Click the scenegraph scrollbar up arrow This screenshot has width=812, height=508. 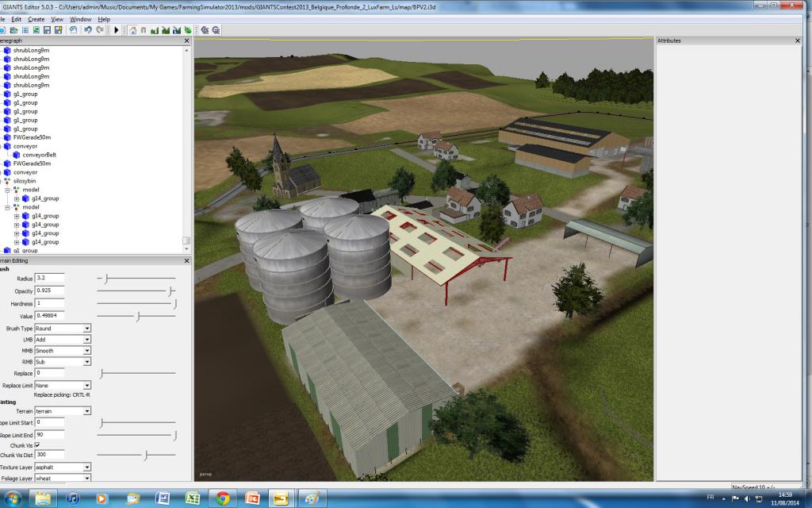point(186,50)
